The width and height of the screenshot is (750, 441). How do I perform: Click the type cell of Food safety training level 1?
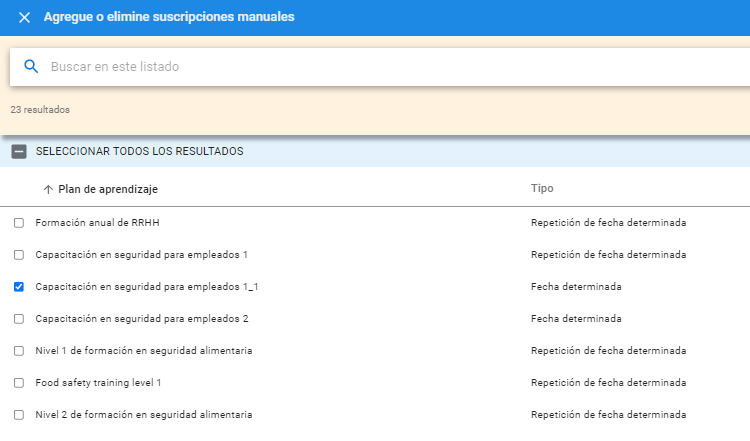pyautogui.click(x=608, y=383)
